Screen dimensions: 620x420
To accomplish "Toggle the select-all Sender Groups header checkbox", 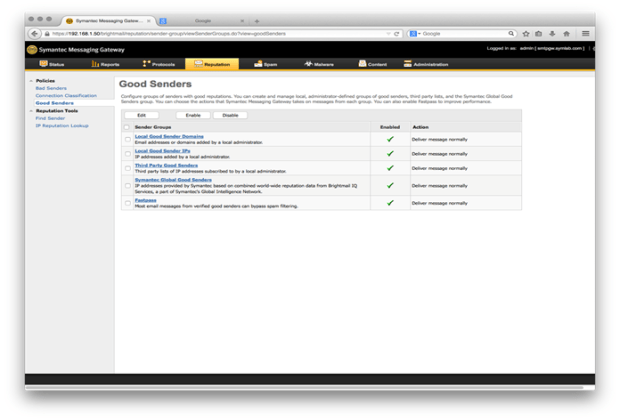I will click(127, 127).
